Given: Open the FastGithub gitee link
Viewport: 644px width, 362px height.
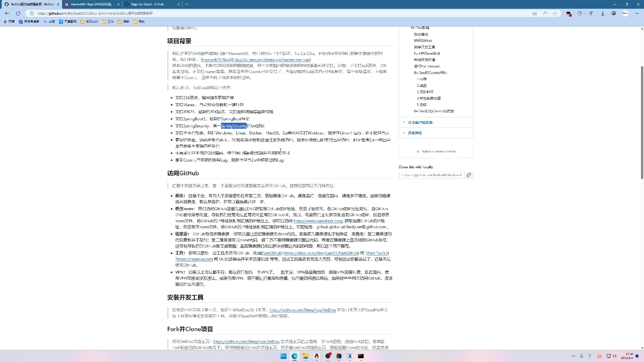Looking at the screenshot, I should click(x=321, y=253).
